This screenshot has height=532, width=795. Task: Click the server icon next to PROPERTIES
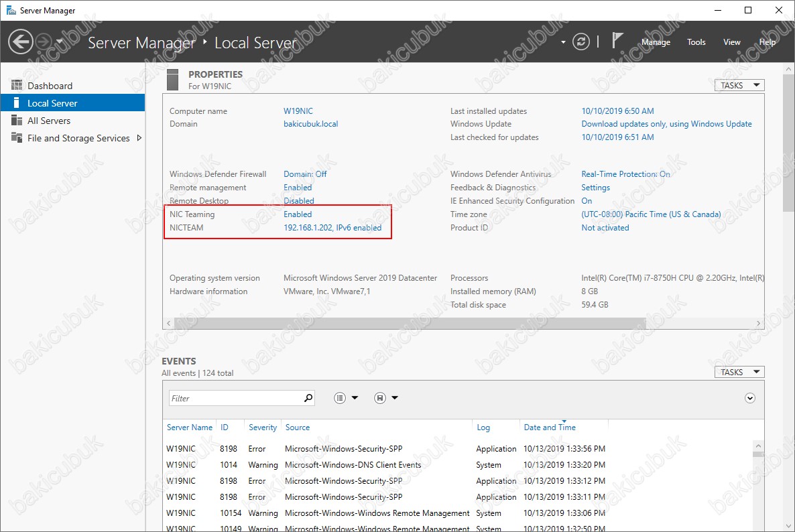tap(172, 80)
